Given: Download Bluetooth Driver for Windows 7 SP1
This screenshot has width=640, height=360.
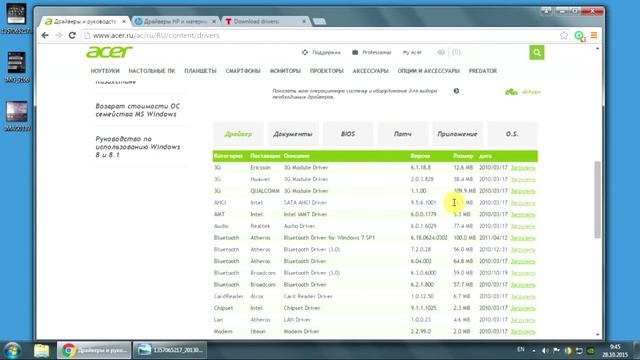Looking at the screenshot, I should click(x=523, y=238).
